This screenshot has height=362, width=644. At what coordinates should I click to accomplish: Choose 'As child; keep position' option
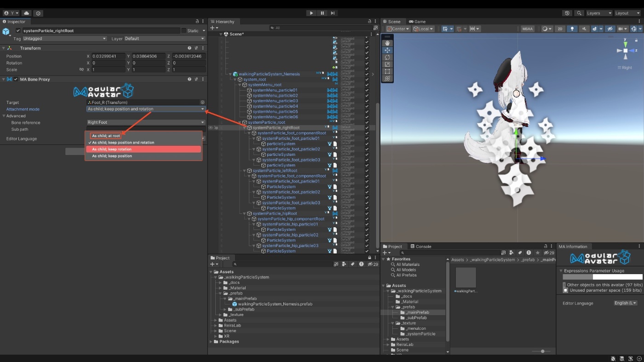144,156
